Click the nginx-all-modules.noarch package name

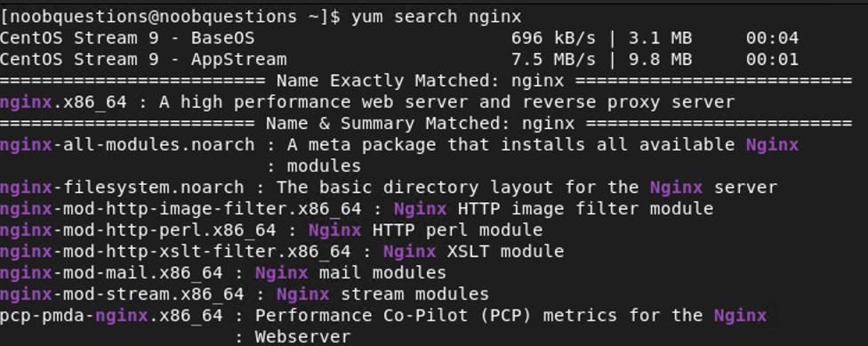pyautogui.click(x=127, y=145)
